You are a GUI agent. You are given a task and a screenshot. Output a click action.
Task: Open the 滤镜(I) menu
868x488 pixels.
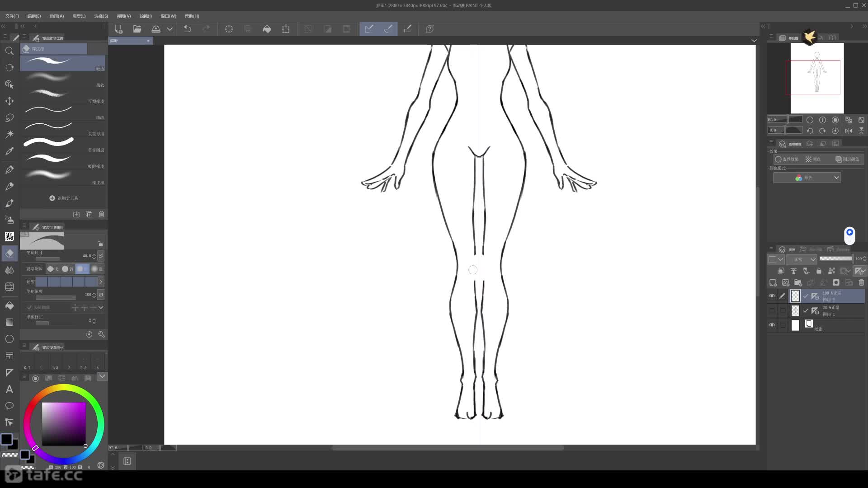[x=146, y=16]
